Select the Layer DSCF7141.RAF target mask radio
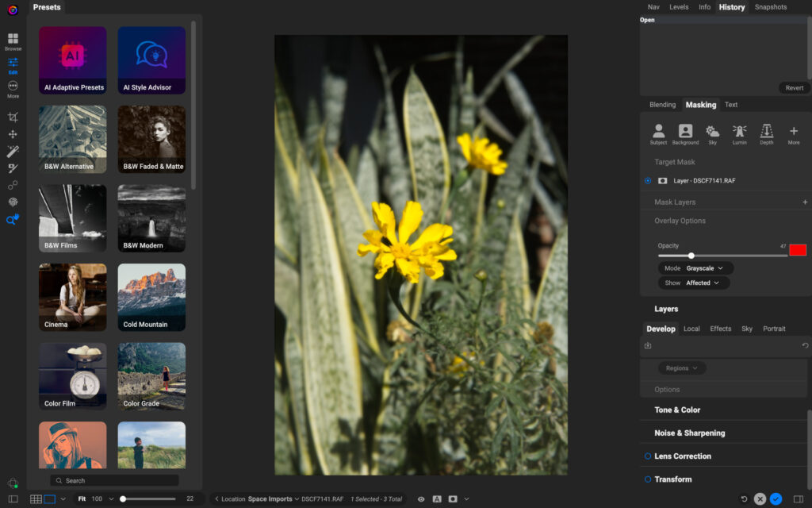Screen dimensions: 812x508 [x=648, y=181]
